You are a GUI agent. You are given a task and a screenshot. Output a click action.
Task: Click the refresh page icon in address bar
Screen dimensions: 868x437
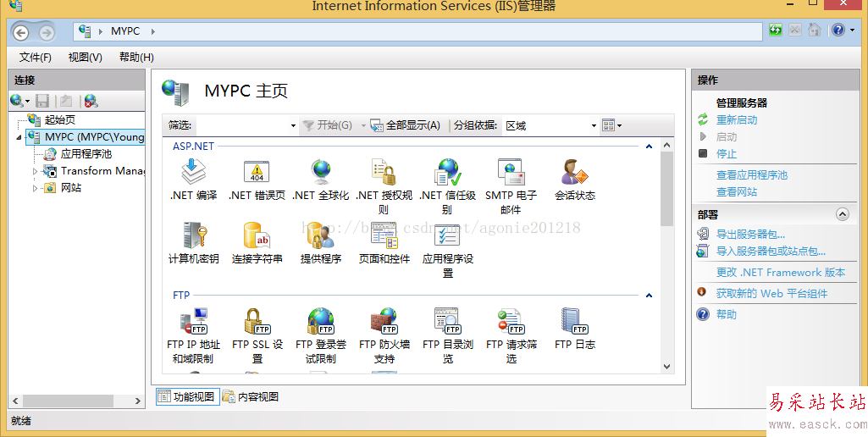(776, 30)
